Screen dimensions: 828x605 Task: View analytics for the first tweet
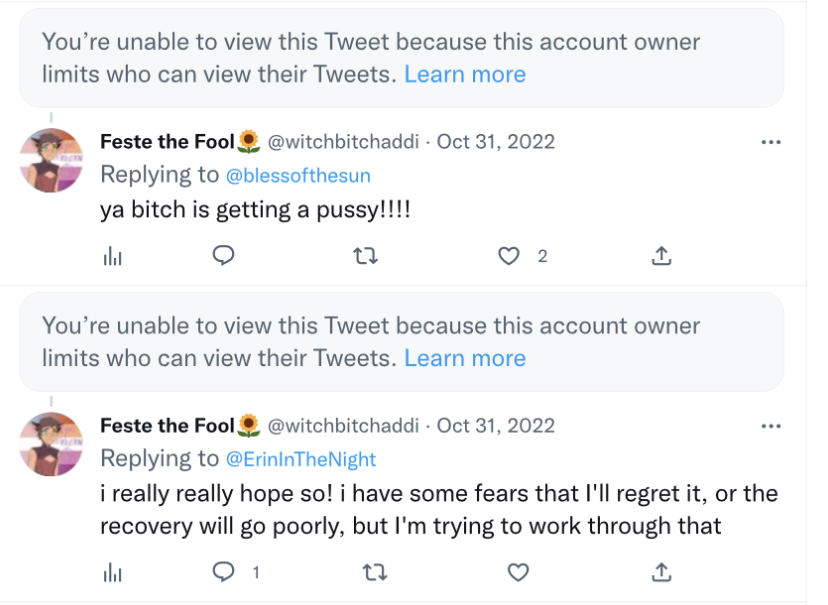click(x=112, y=257)
